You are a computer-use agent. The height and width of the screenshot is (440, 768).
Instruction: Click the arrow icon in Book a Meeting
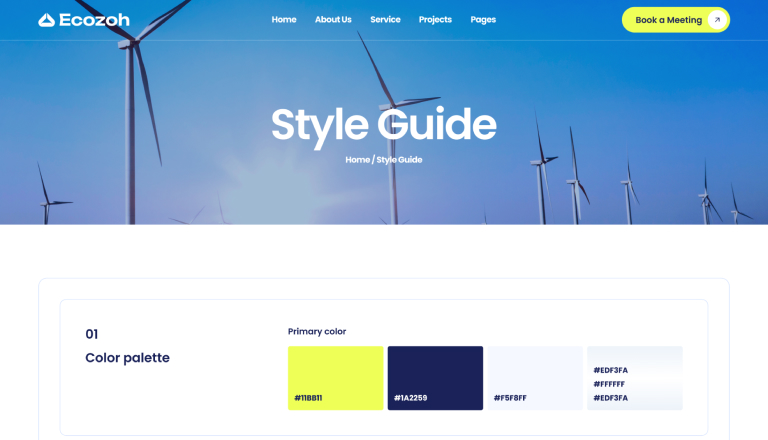(717, 20)
